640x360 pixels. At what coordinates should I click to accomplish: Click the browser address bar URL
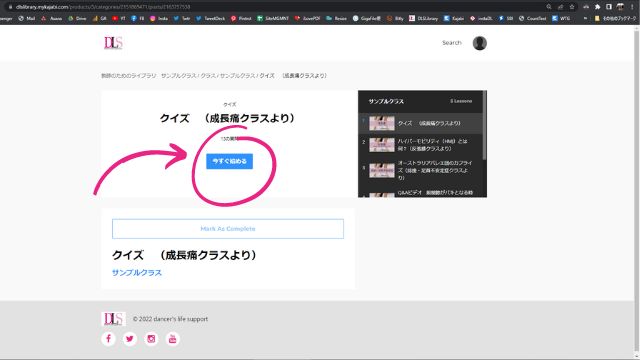(103, 7)
